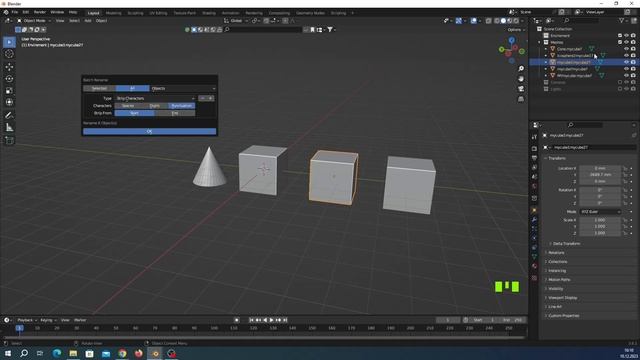
Task: Open the viewport Add menu
Action: pos(88,20)
